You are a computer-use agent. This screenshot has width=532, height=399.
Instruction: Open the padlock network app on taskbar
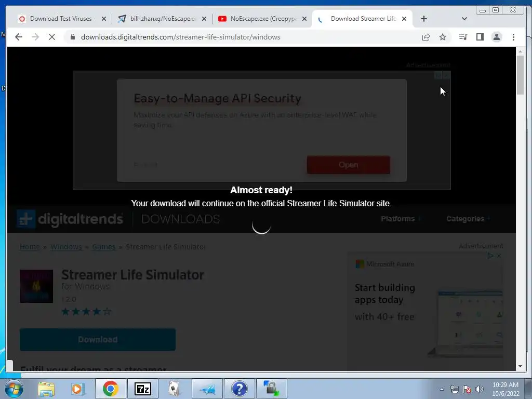click(x=271, y=389)
